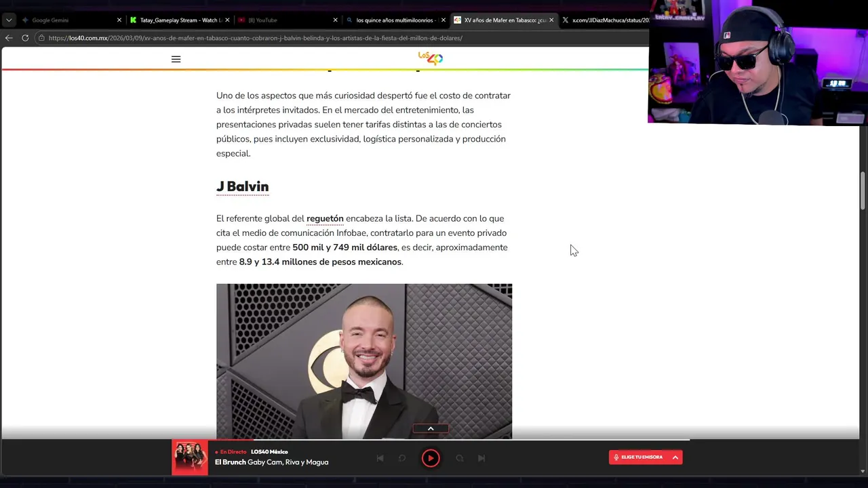This screenshot has width=868, height=488.
Task: Go back with the browser back arrow
Action: (x=9, y=38)
